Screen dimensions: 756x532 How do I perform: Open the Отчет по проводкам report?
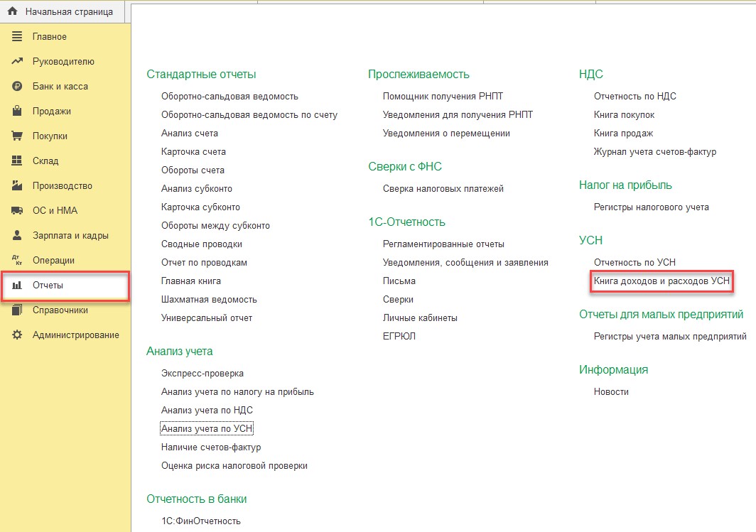[x=204, y=263]
